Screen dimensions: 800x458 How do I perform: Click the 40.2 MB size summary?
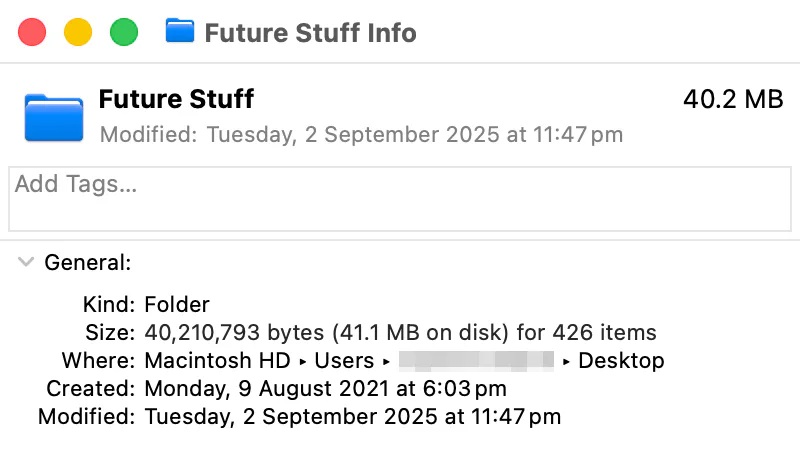click(732, 99)
